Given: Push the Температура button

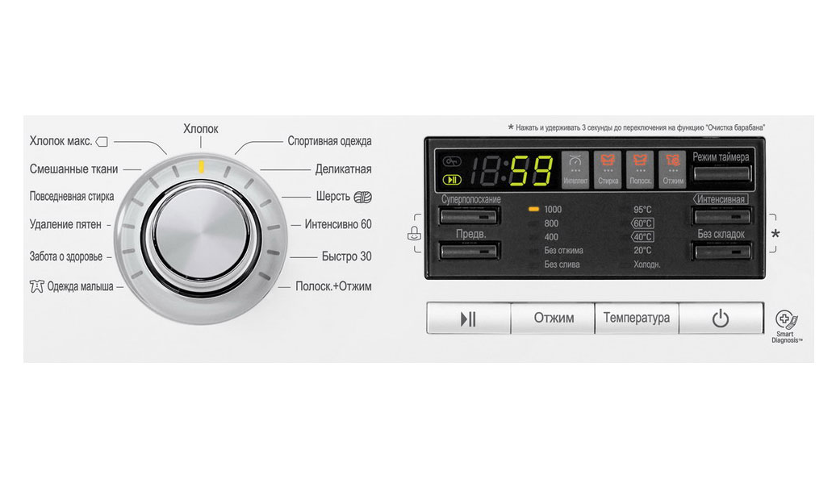Looking at the screenshot, I should (637, 319).
